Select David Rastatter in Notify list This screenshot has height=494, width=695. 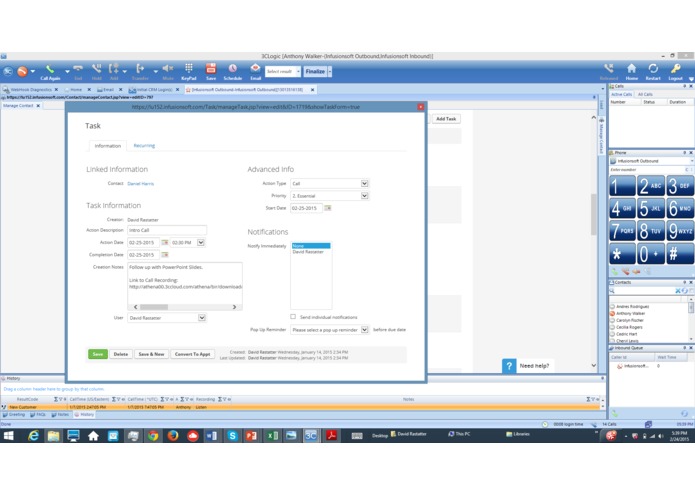[x=311, y=252]
